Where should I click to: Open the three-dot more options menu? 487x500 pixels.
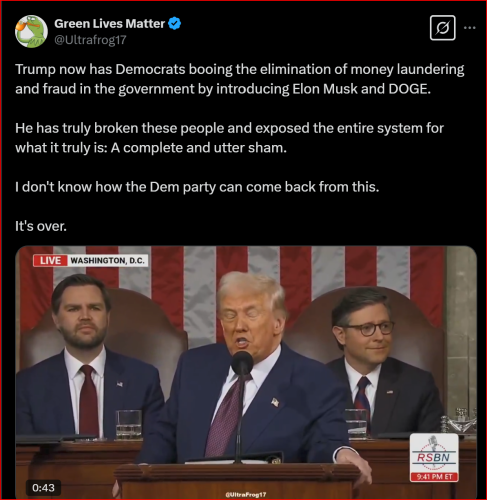[470, 28]
